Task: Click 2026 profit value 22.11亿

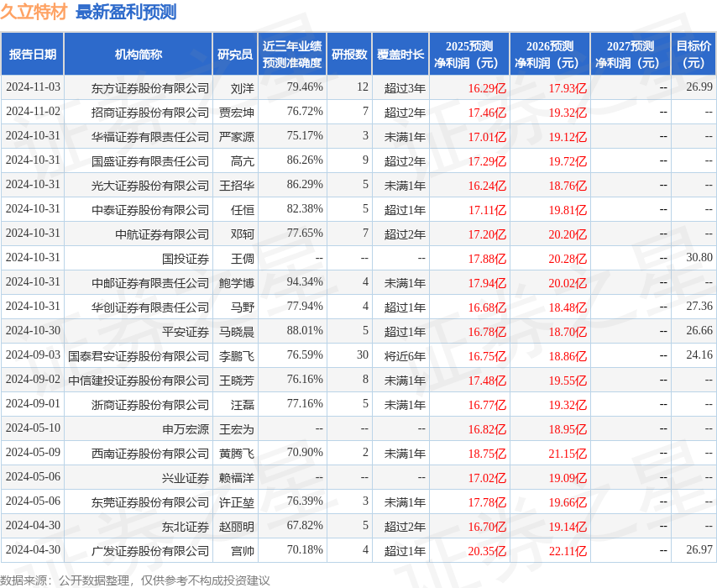Action: click(568, 551)
